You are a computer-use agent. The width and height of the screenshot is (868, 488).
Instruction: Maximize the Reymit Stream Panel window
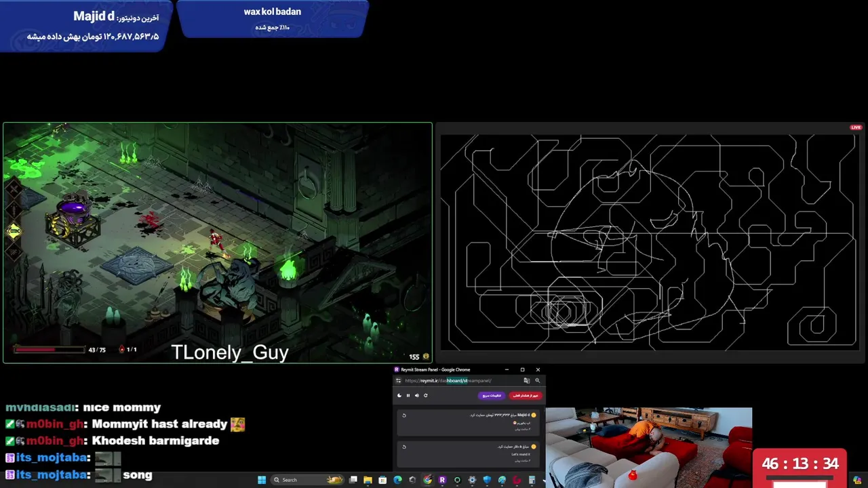(522, 369)
